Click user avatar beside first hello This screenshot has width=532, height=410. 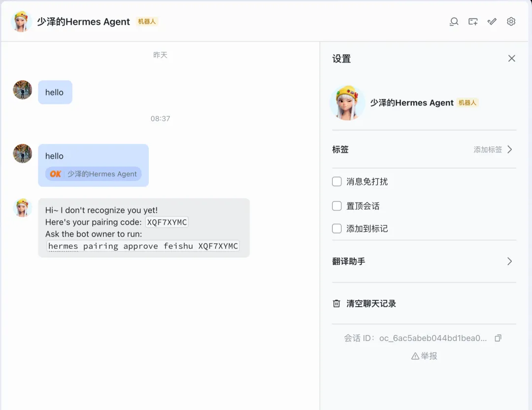coord(22,90)
